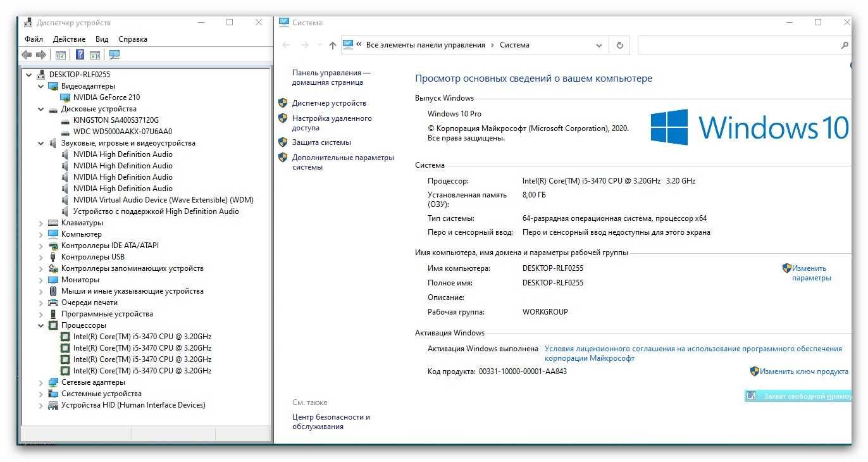Collapse the DESKTOP-RLF0255 root node
This screenshot has height=462, width=868.
pyautogui.click(x=29, y=75)
